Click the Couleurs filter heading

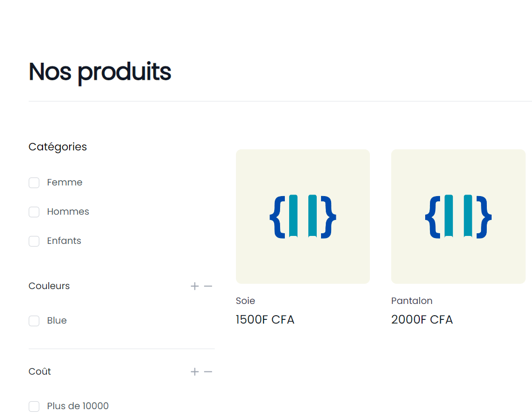[49, 286]
